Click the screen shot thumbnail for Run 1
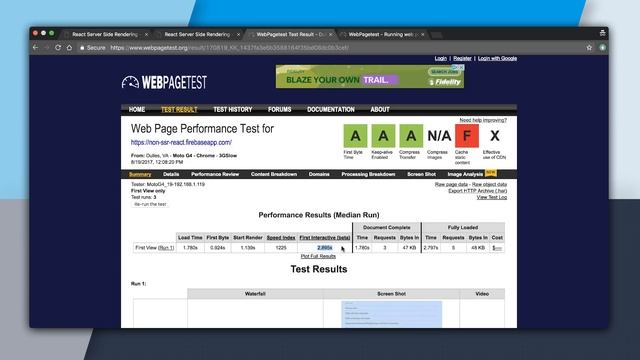The height and width of the screenshot is (360, 640). (x=391, y=314)
